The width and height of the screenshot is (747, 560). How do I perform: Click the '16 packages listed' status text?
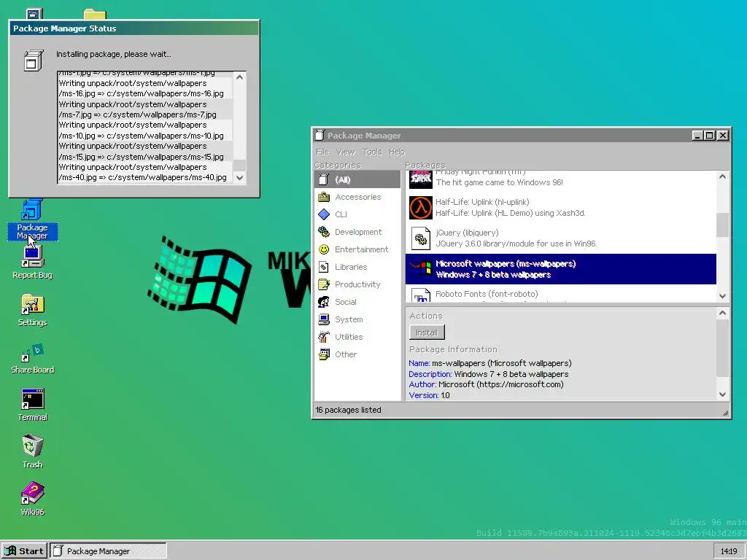click(x=348, y=410)
